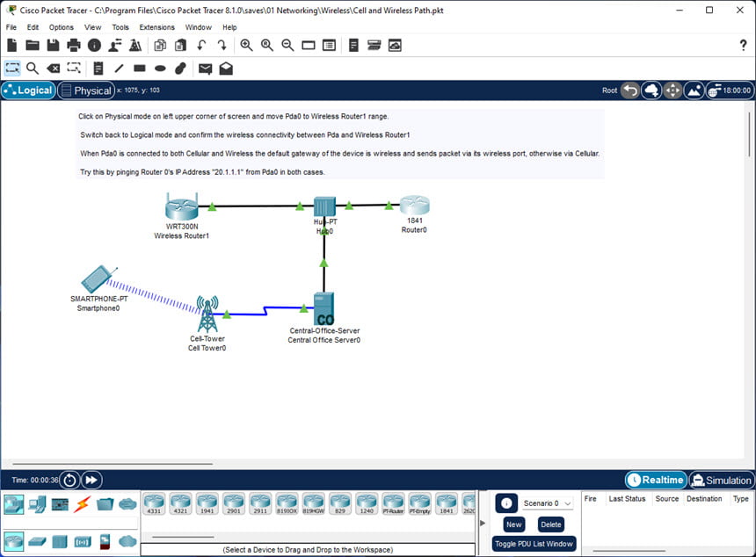Choose the End Devices category icon
This screenshot has width=756, height=557.
coord(37,504)
